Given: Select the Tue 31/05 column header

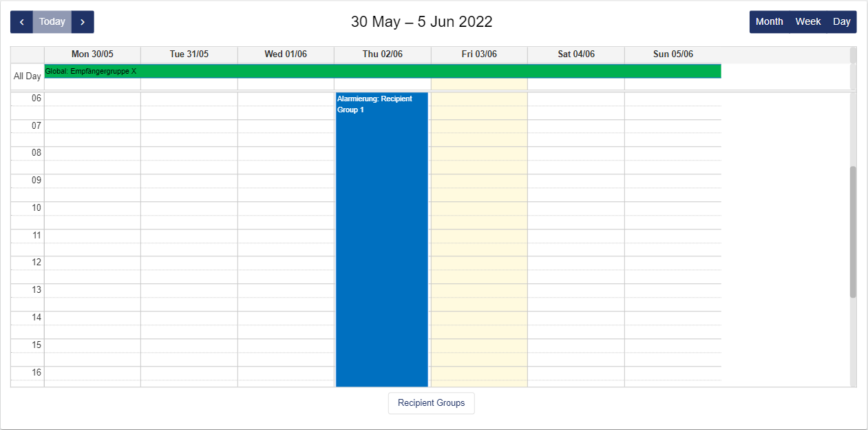Looking at the screenshot, I should click(189, 54).
